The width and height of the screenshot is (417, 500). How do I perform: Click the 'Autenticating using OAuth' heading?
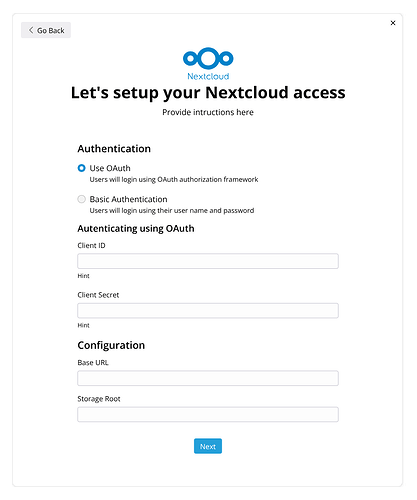pyautogui.click(x=136, y=229)
